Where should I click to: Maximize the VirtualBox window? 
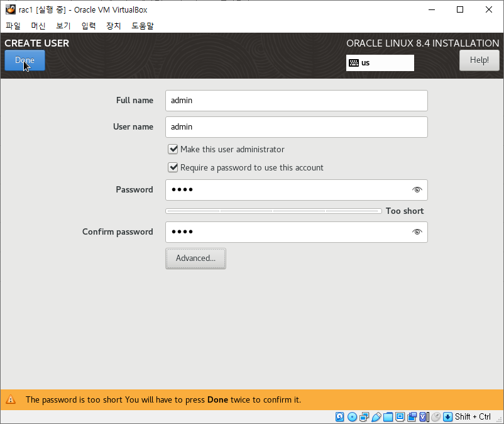pos(460,9)
